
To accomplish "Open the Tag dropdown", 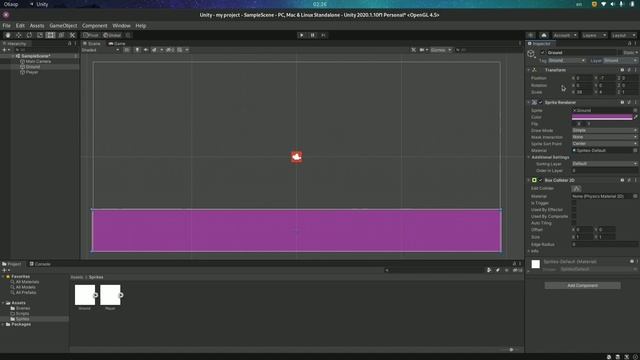I will [567, 60].
